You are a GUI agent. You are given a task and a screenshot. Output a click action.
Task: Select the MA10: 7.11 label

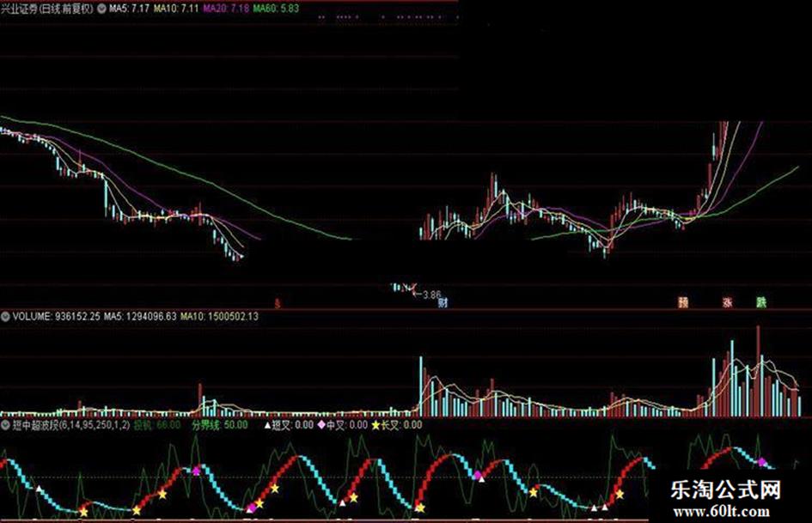point(176,9)
